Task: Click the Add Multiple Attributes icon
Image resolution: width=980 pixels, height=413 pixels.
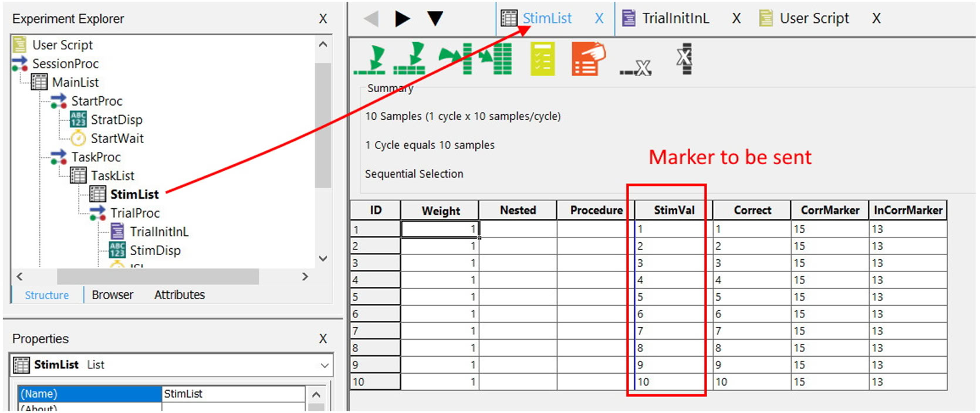Action: tap(495, 60)
